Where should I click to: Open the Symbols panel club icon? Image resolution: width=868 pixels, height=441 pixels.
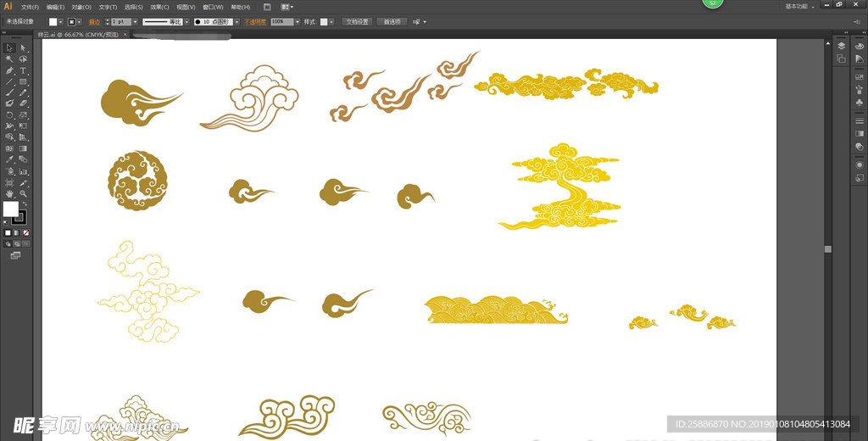coord(860,102)
